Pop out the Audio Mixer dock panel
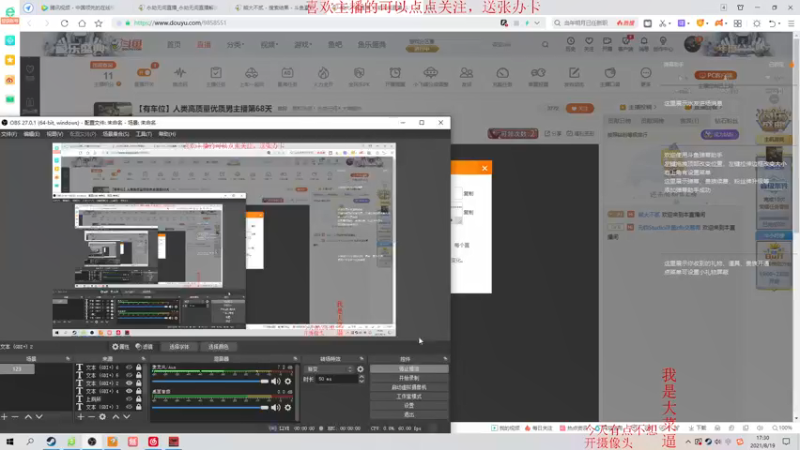Viewport: 800px width, 450px height. click(x=295, y=359)
